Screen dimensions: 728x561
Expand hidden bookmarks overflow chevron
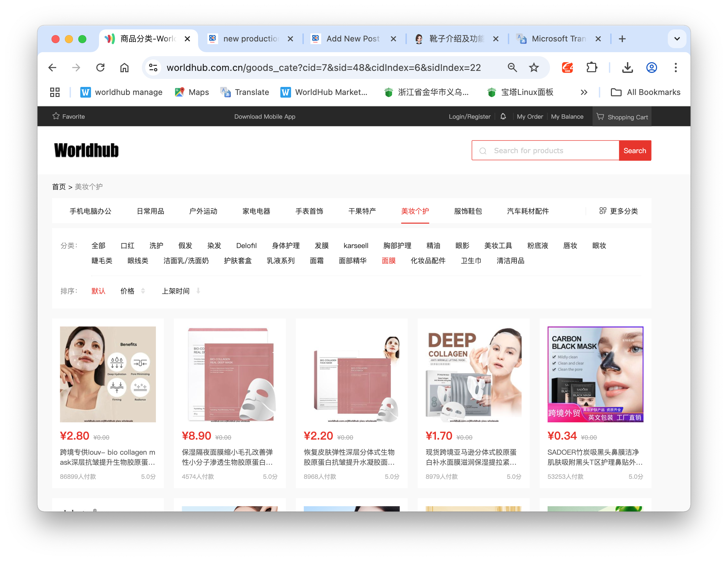pyautogui.click(x=584, y=92)
